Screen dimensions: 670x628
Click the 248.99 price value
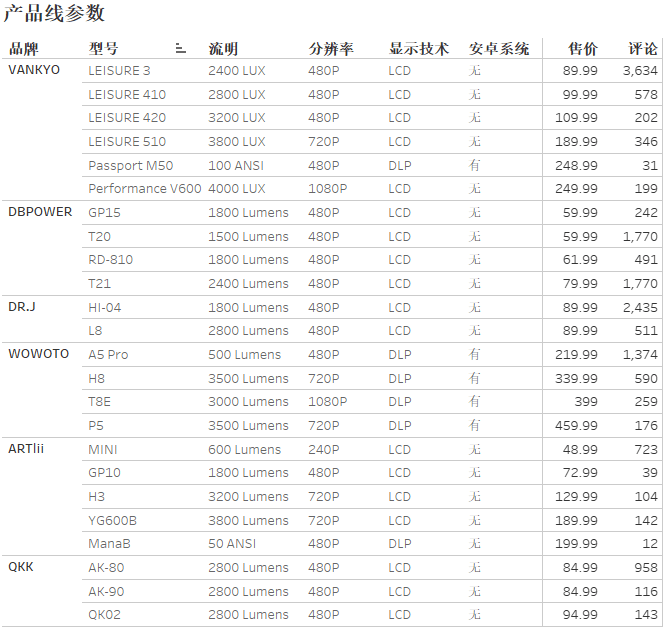tap(576, 165)
